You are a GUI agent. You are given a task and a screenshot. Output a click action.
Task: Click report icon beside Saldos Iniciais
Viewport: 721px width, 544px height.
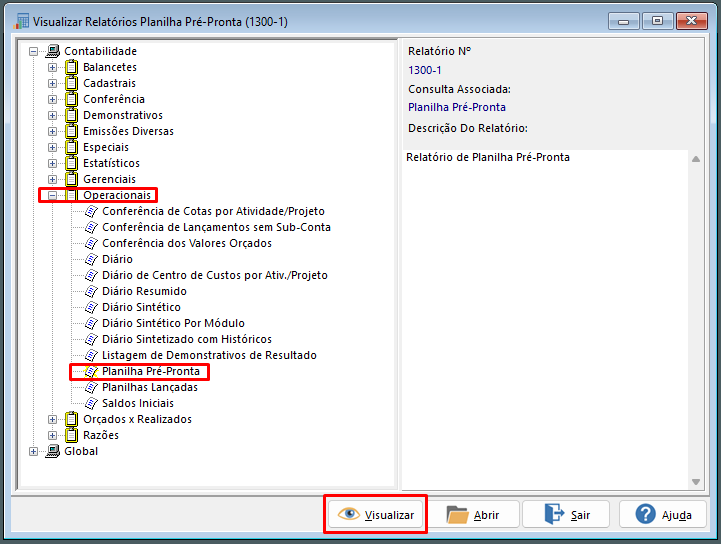92,403
